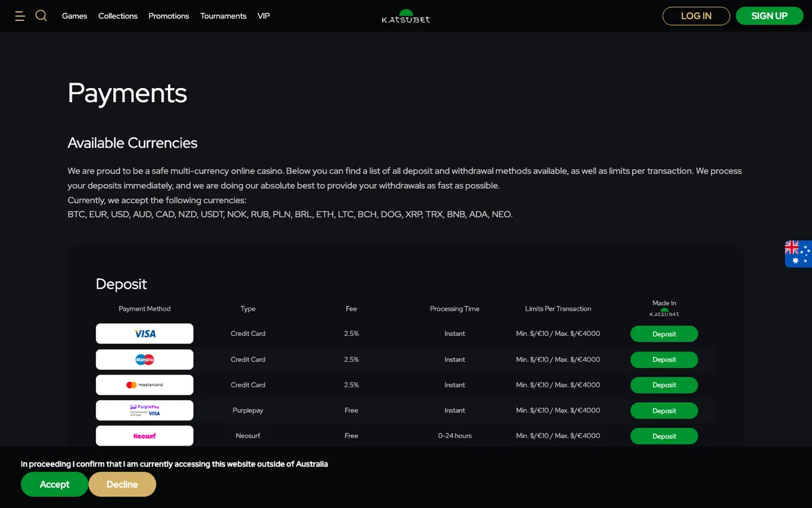Screen dimensions: 812x508
Task: Select the VISA payment method logo
Action: tap(145, 334)
